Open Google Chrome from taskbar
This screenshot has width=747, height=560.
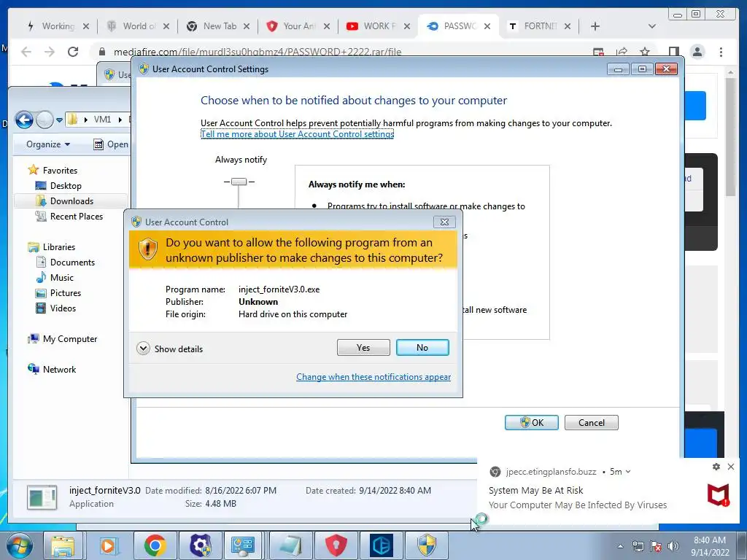155,545
